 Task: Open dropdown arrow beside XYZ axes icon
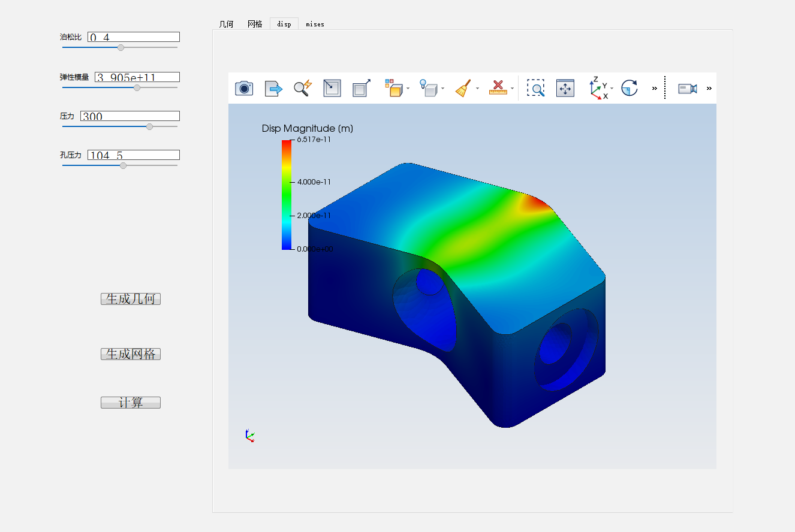pyautogui.click(x=612, y=89)
